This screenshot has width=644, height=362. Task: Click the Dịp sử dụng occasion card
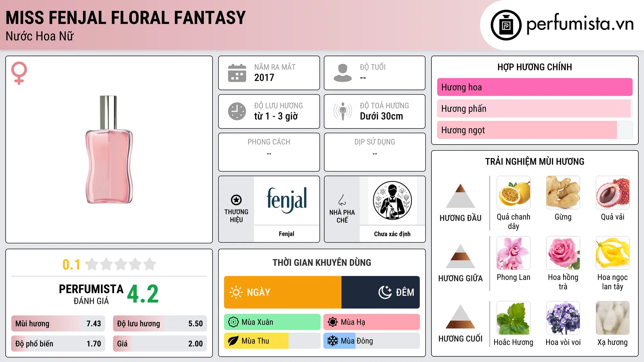tap(375, 152)
